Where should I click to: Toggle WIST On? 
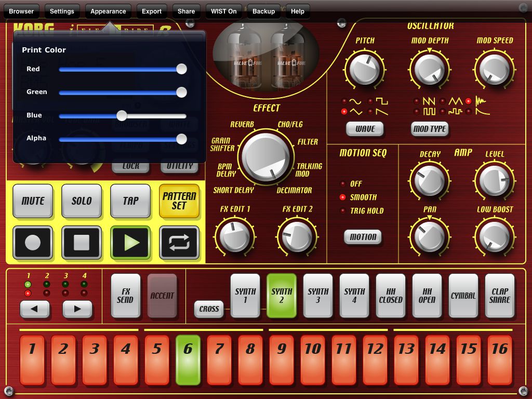(x=224, y=11)
